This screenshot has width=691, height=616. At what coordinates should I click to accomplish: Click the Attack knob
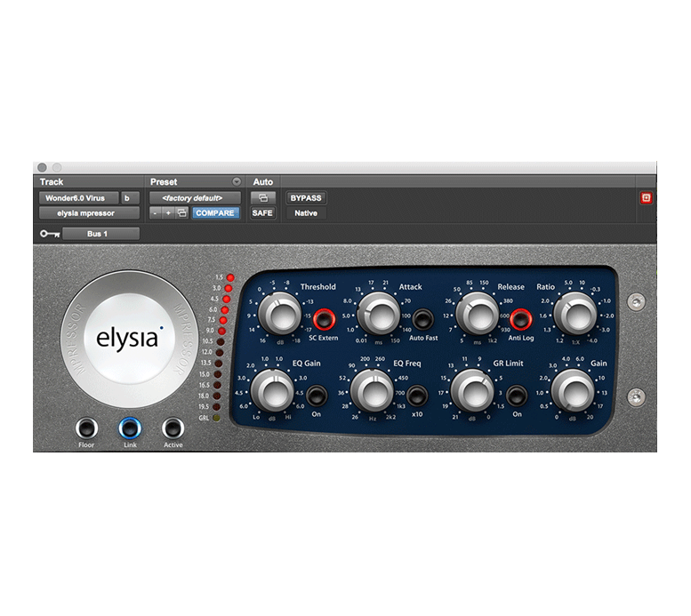pos(379,314)
